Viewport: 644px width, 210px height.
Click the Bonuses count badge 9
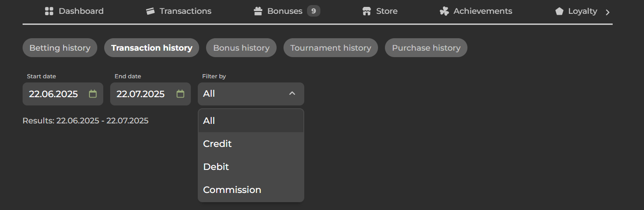point(313,11)
